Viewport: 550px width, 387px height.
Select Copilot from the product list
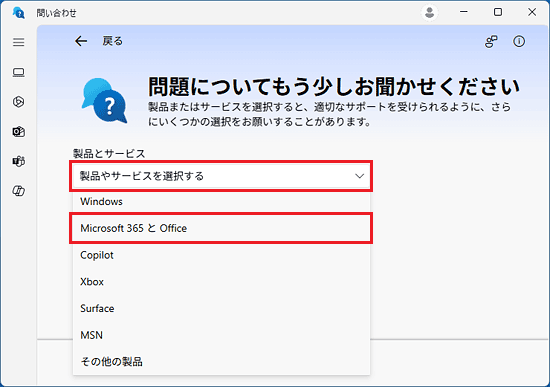(x=221, y=255)
